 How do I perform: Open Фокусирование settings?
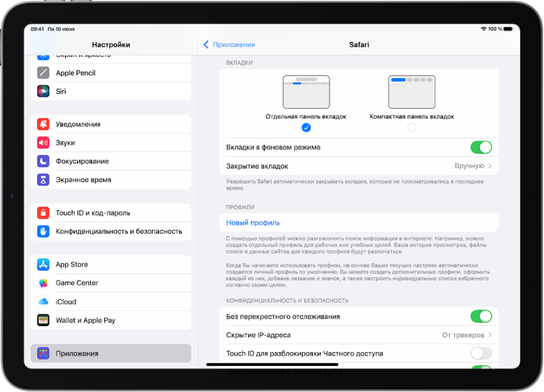point(110,161)
